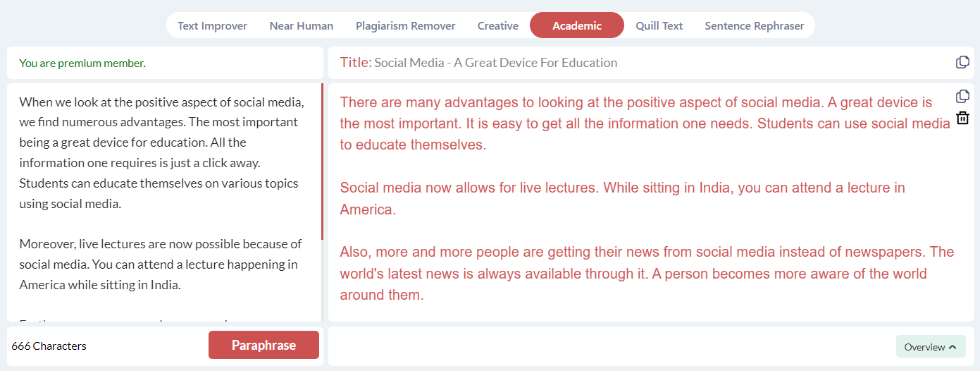980x371 pixels.
Task: Choose the Creative paraphrasing mode
Action: click(498, 25)
